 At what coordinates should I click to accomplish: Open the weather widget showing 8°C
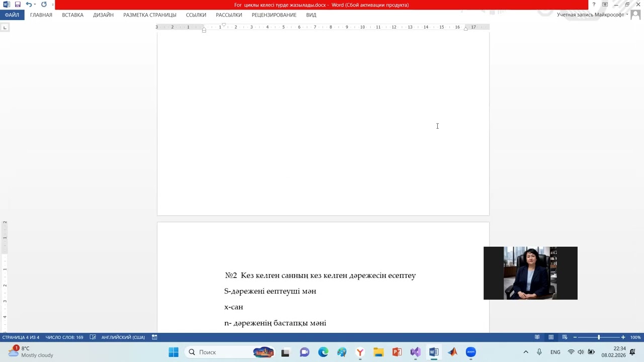click(x=30, y=351)
